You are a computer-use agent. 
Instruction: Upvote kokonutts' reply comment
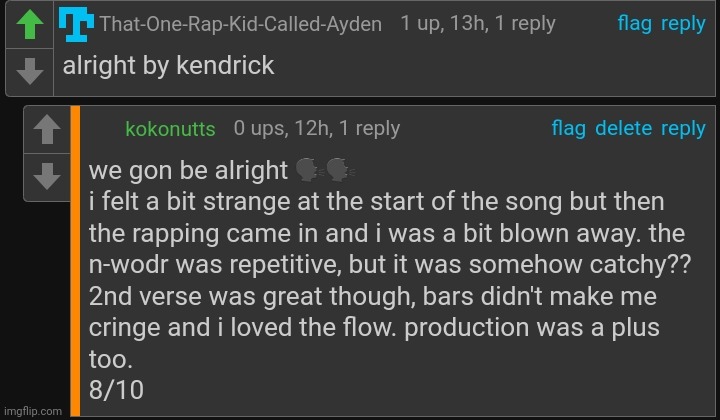pos(47,129)
